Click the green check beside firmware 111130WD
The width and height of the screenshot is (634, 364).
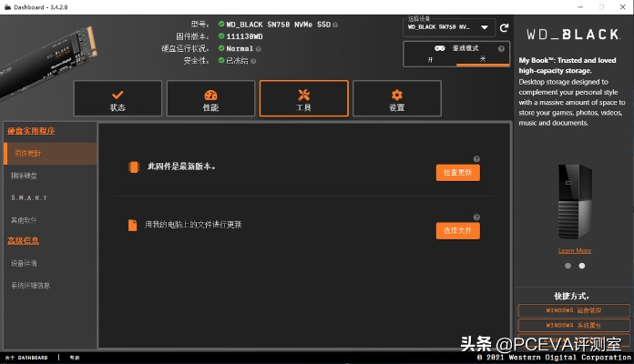(221, 36)
